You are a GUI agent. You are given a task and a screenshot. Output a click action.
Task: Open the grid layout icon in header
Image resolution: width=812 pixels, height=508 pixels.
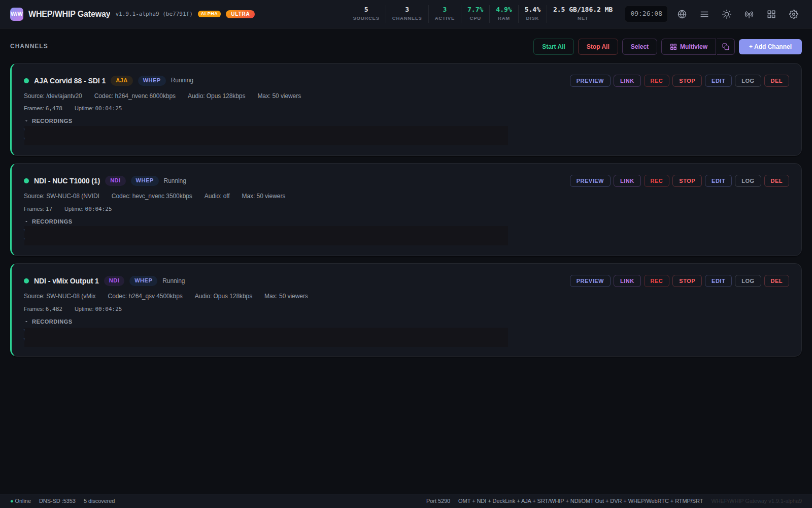[771, 14]
